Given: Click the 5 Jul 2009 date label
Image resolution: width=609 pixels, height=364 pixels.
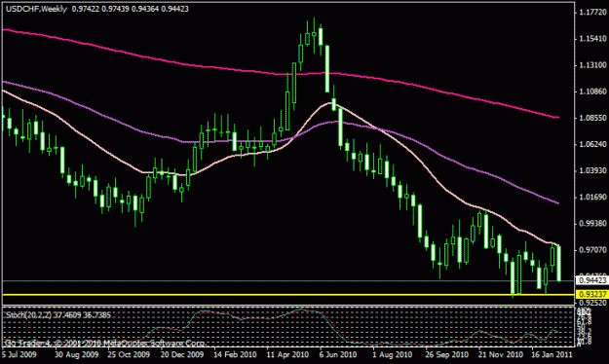Looking at the screenshot, I should (19, 354).
